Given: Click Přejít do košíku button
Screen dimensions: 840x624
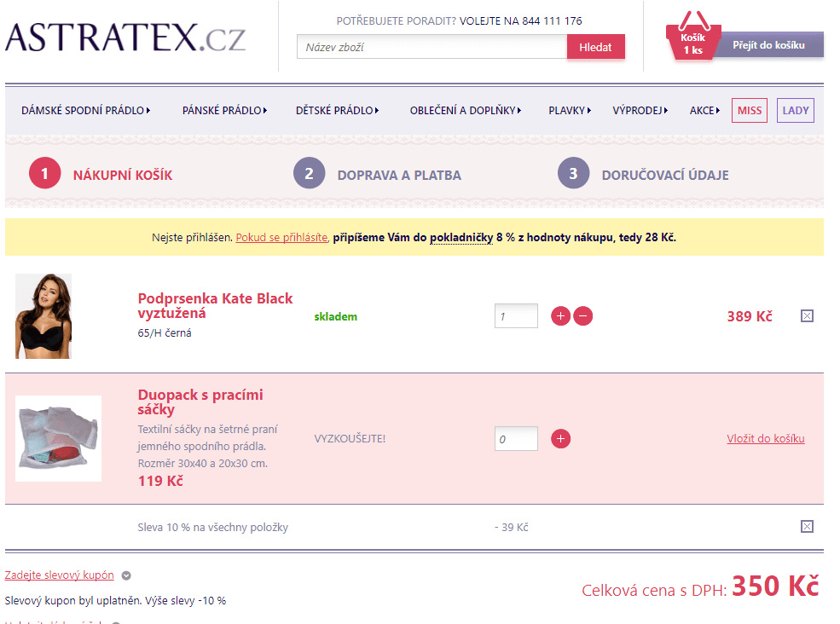Looking at the screenshot, I should [x=768, y=45].
